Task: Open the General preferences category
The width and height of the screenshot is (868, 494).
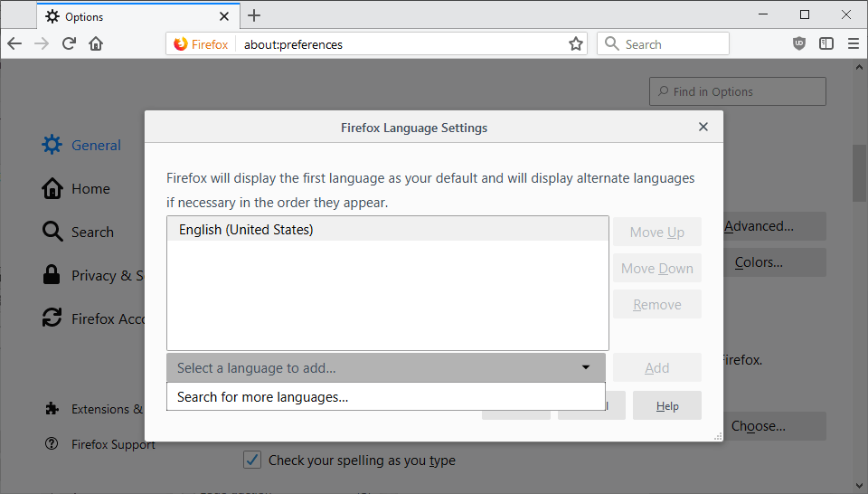Action: (x=81, y=145)
